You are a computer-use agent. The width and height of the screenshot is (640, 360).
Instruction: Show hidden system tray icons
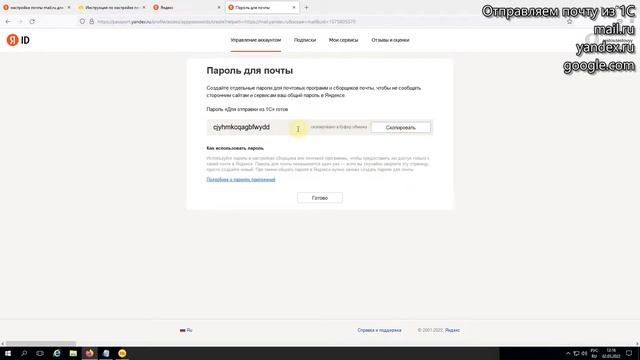tap(568, 353)
